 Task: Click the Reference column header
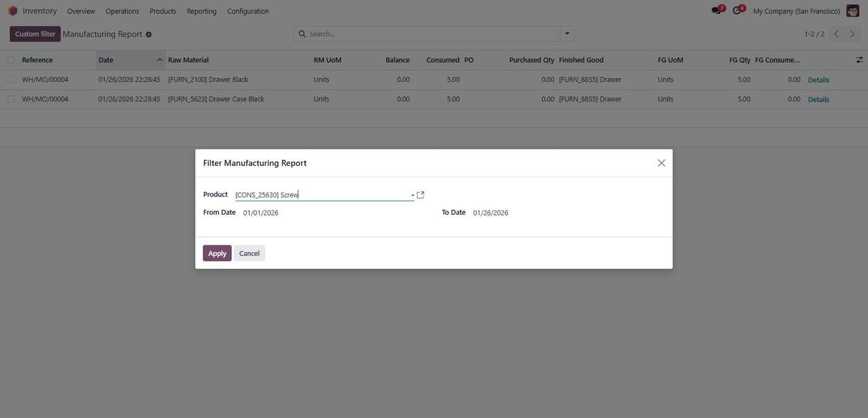click(x=37, y=60)
